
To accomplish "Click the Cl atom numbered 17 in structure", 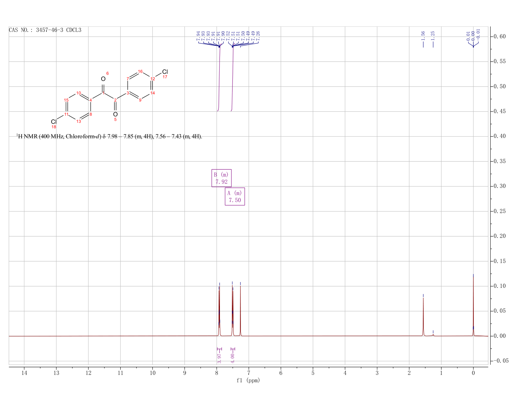I will click(165, 72).
